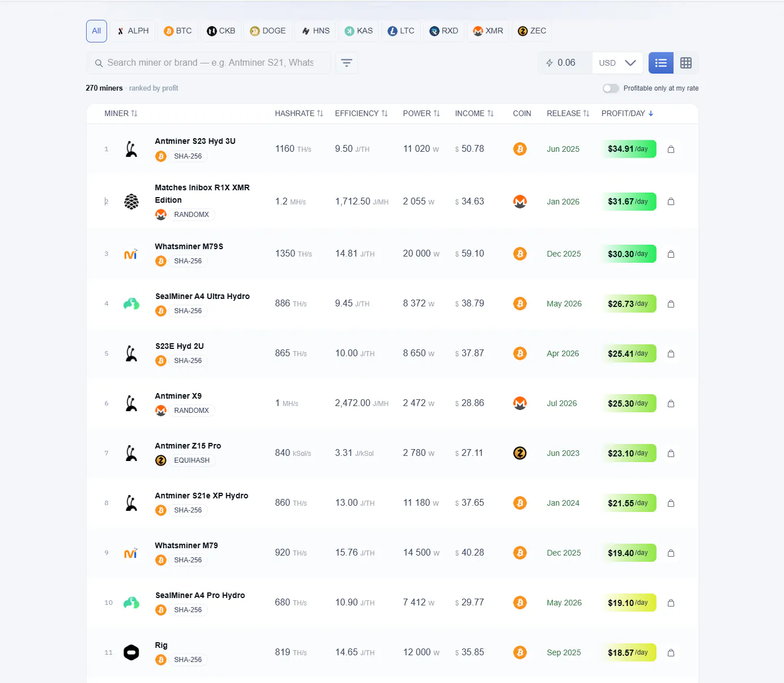Open Matches Inibox R1X XMR Edition link

click(202, 194)
